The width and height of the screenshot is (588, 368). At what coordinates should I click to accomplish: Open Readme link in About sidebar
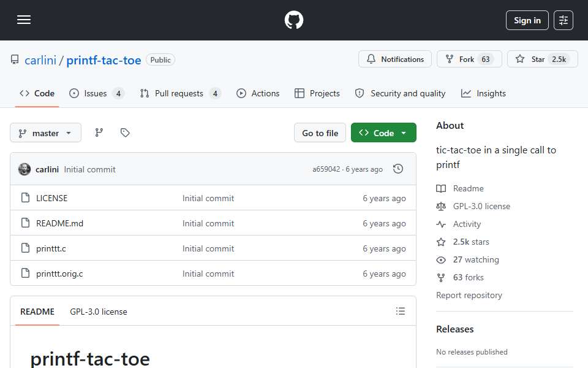pos(460,188)
